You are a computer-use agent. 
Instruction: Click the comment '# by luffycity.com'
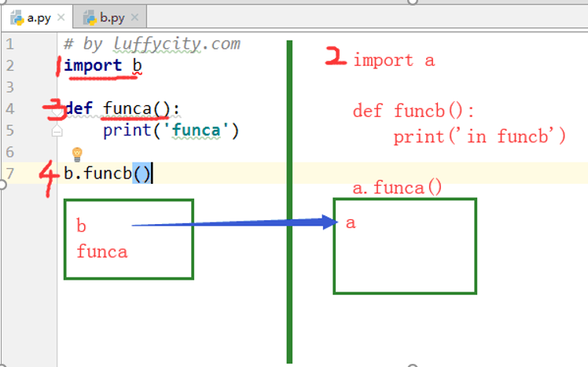pos(152,44)
